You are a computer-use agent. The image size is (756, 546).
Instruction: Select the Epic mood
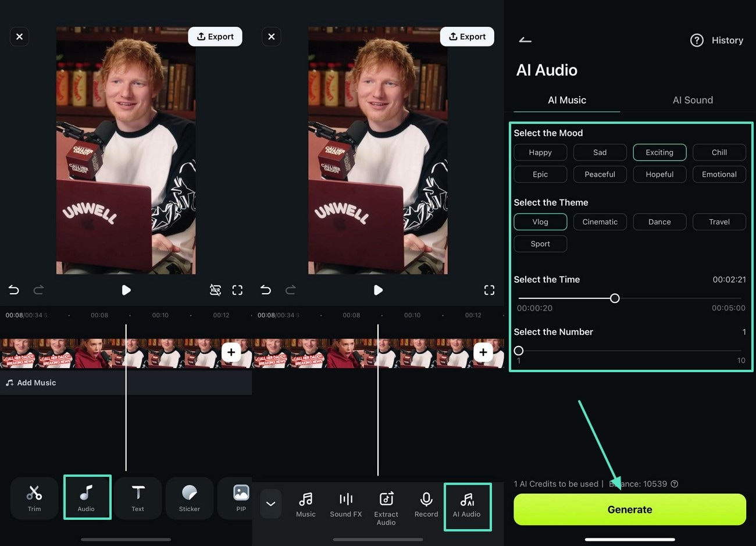coord(540,174)
